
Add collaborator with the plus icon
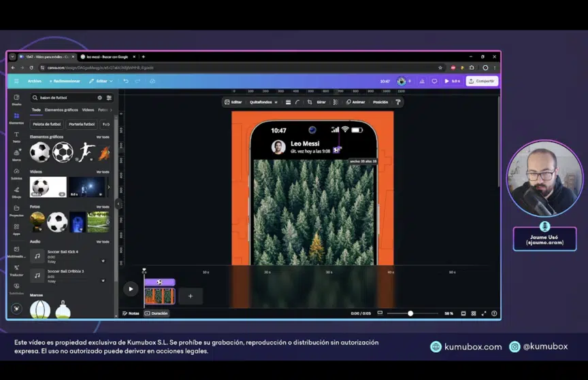[x=410, y=81]
